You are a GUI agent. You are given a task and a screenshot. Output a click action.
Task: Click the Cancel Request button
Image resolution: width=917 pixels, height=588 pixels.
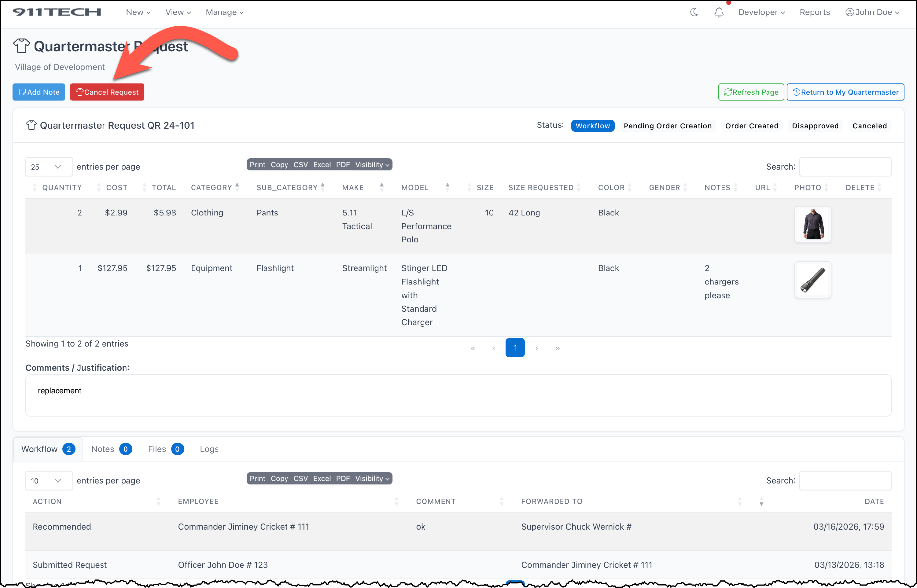(107, 92)
